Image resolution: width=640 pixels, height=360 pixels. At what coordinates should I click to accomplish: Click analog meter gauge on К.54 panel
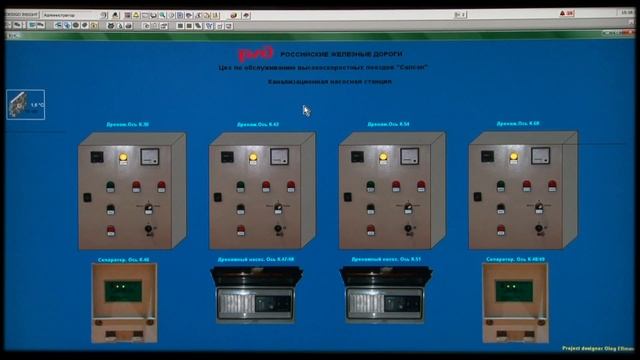point(409,156)
